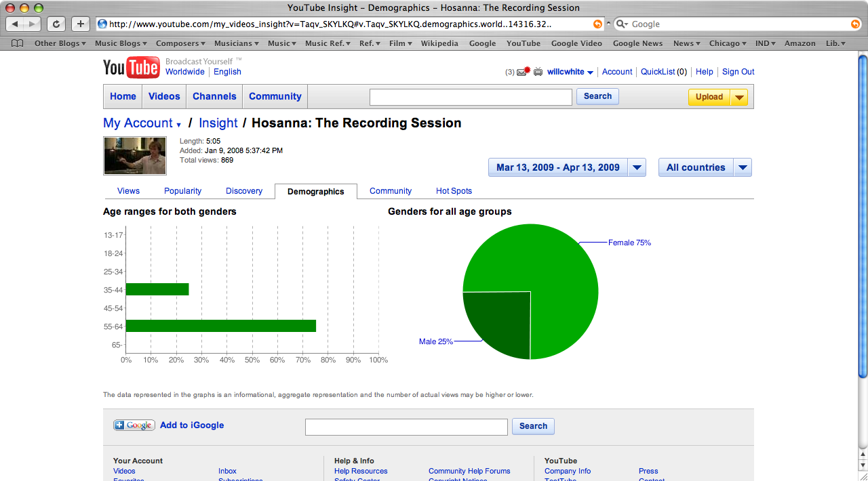Switch to the Discovery tab

[x=244, y=191]
